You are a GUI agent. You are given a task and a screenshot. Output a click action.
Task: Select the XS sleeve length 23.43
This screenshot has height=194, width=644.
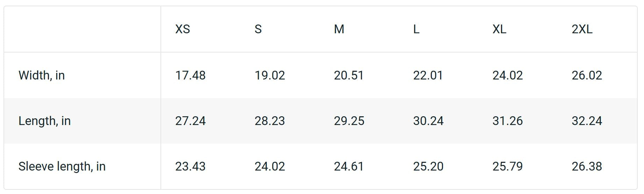tap(190, 166)
